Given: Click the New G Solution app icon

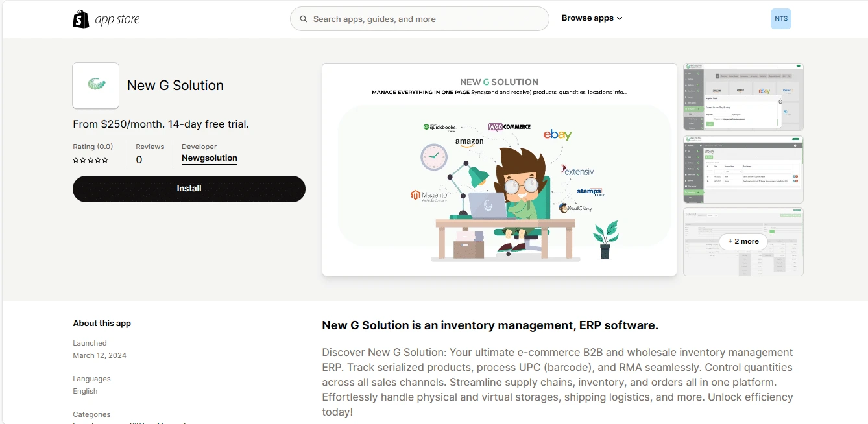Looking at the screenshot, I should pos(96,86).
